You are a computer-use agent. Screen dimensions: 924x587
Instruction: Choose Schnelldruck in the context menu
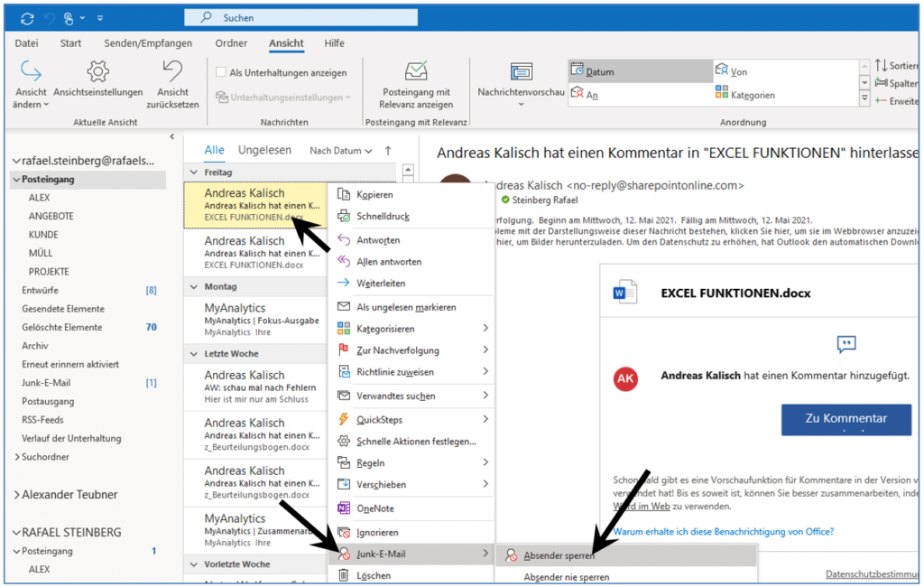tap(411, 217)
